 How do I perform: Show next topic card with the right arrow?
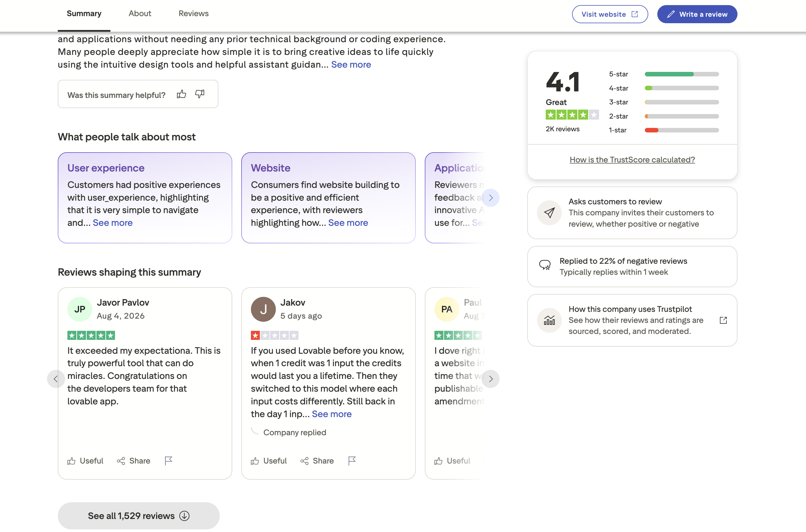pos(491,198)
